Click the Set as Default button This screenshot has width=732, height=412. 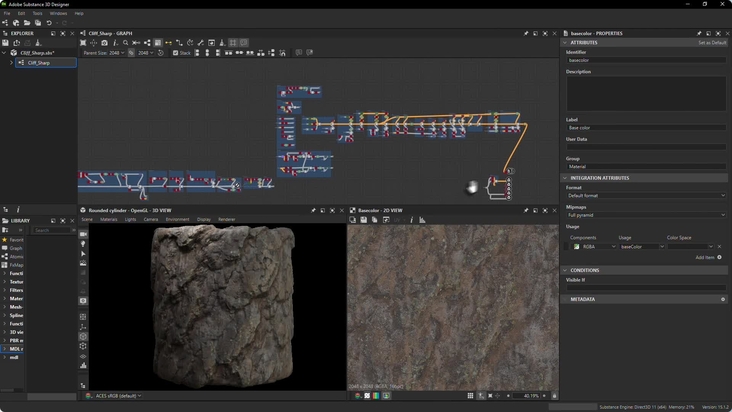click(x=712, y=42)
